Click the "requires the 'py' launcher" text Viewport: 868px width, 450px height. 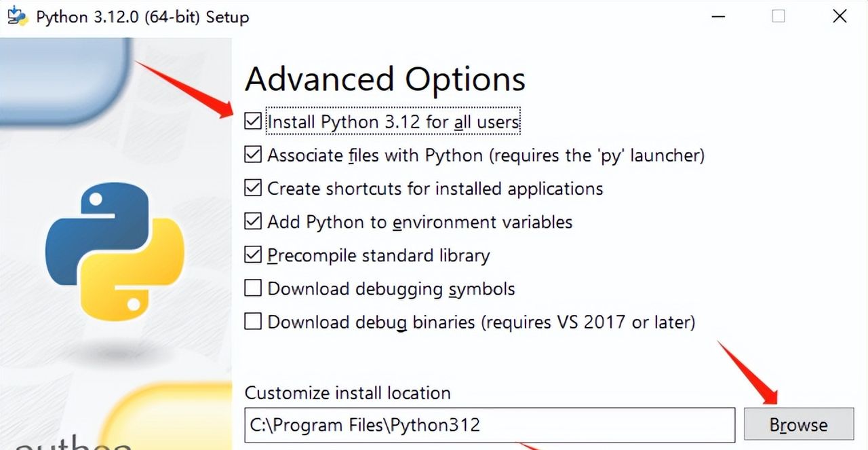pyautogui.click(x=597, y=155)
